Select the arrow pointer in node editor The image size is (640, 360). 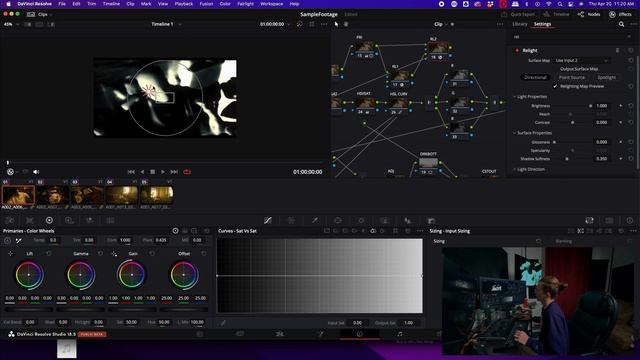pyautogui.click(x=336, y=24)
